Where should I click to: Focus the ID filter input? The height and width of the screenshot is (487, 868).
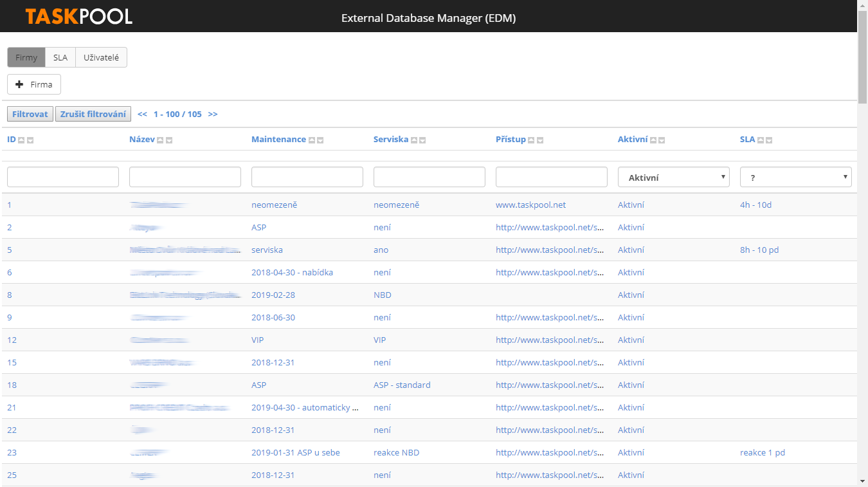(x=63, y=177)
